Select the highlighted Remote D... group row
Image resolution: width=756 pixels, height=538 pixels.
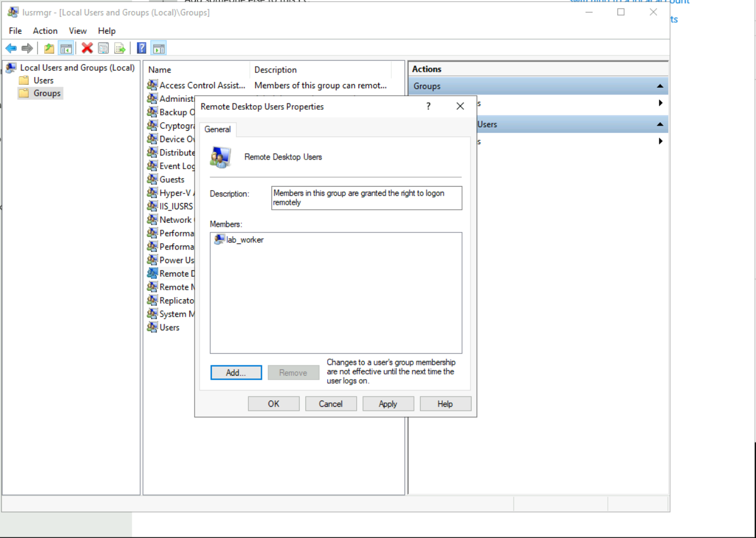170,273
